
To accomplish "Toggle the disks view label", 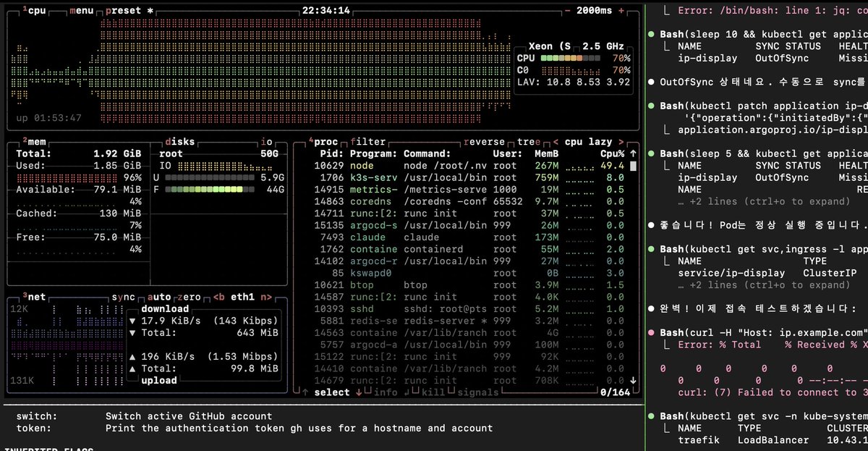I will click(x=179, y=142).
